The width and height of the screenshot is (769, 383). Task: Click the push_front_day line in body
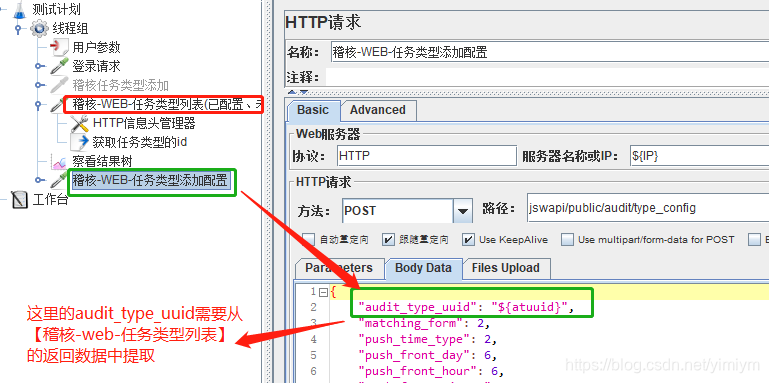(428, 355)
